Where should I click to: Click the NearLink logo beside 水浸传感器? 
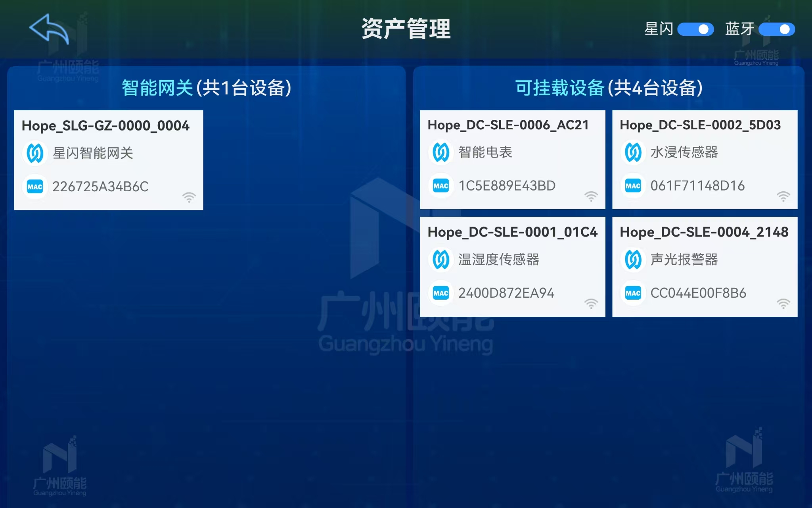coord(633,152)
